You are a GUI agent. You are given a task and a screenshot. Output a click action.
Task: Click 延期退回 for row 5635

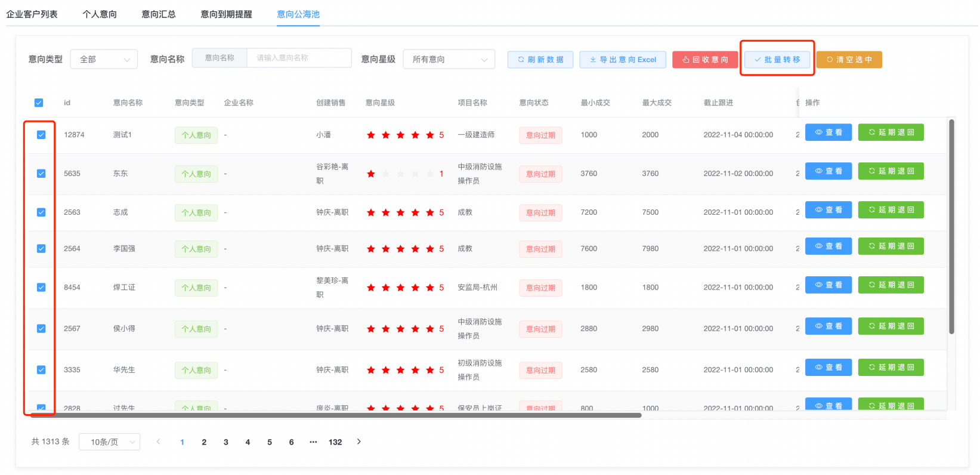point(891,171)
